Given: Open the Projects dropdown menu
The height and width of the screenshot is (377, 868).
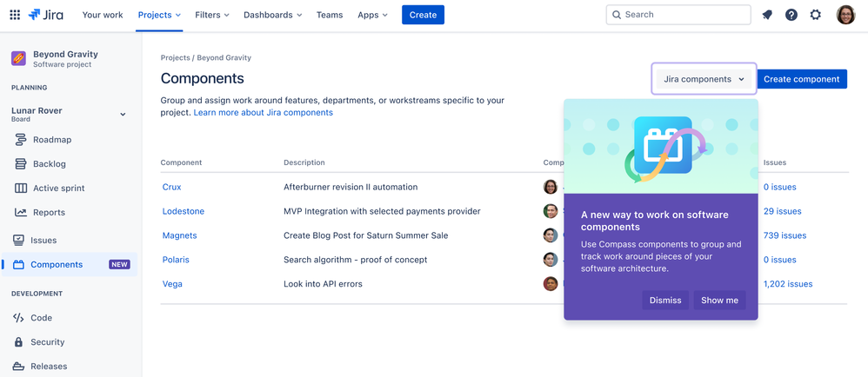Looking at the screenshot, I should pyautogui.click(x=159, y=15).
